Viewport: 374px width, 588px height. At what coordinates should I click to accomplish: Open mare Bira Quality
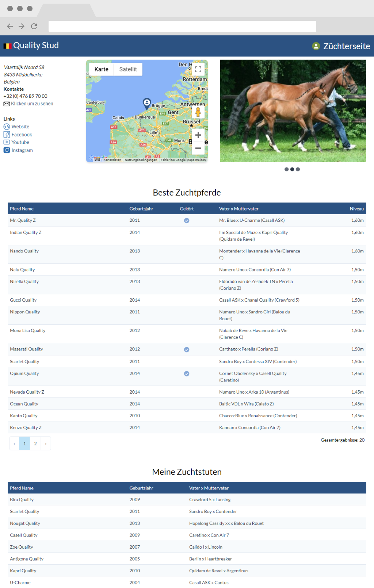click(22, 500)
